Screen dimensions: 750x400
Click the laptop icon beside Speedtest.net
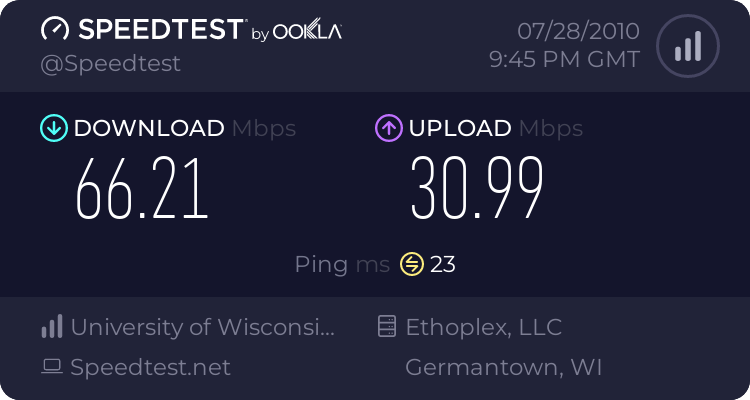point(52,367)
